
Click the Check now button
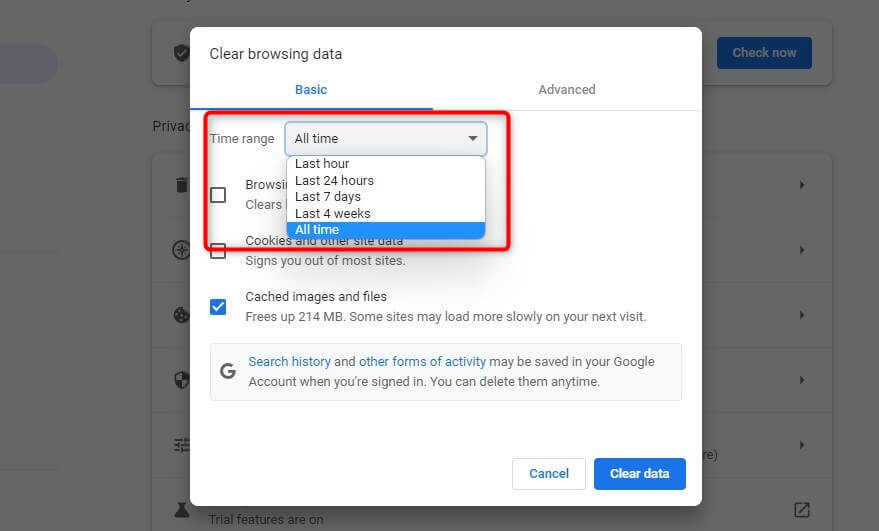click(764, 53)
